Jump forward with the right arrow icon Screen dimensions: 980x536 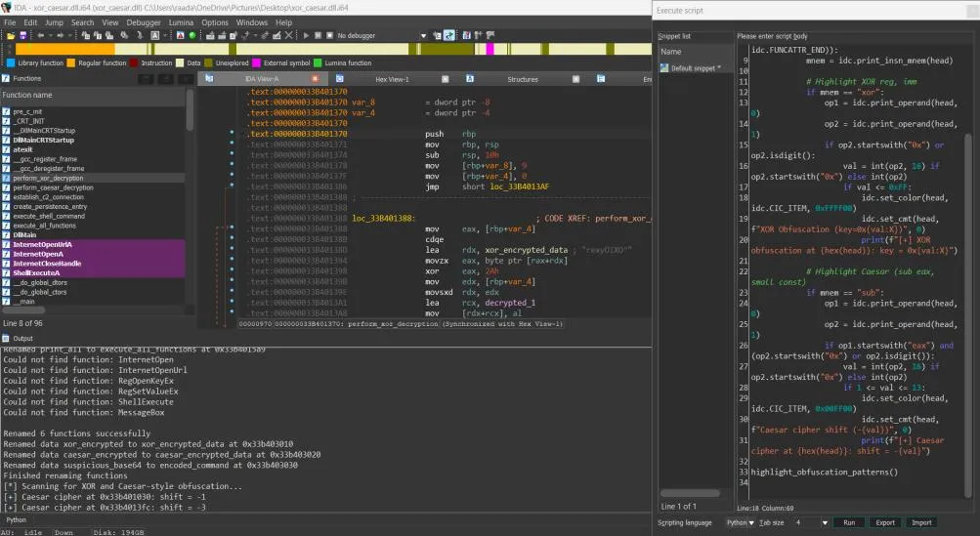61,35
